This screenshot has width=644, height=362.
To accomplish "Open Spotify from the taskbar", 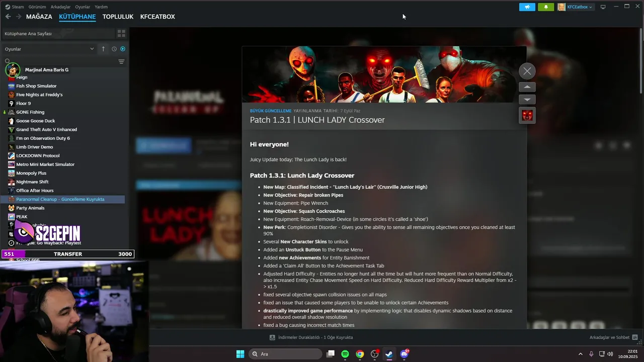I will (345, 354).
